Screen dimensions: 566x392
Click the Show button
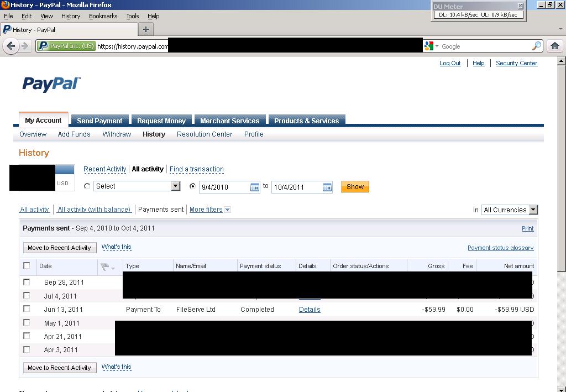click(x=355, y=187)
